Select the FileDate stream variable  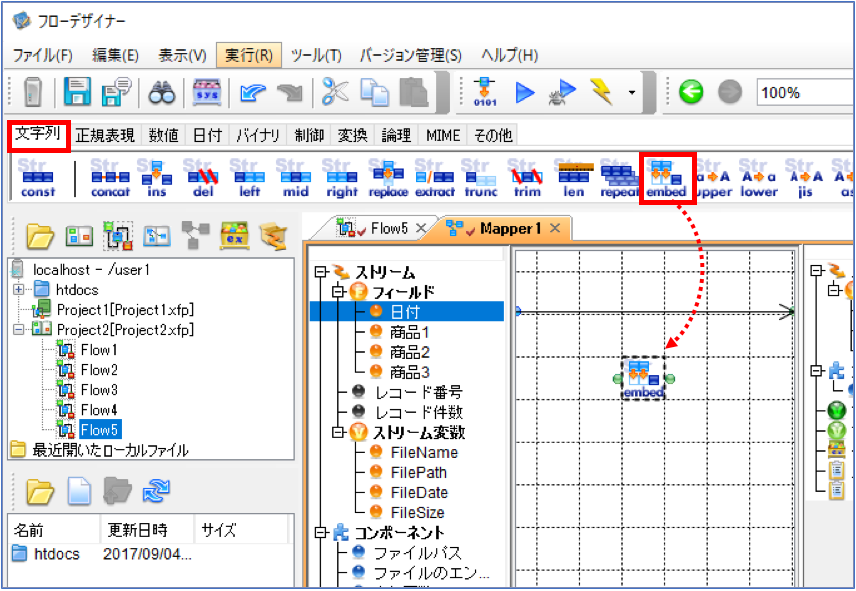coord(419,492)
